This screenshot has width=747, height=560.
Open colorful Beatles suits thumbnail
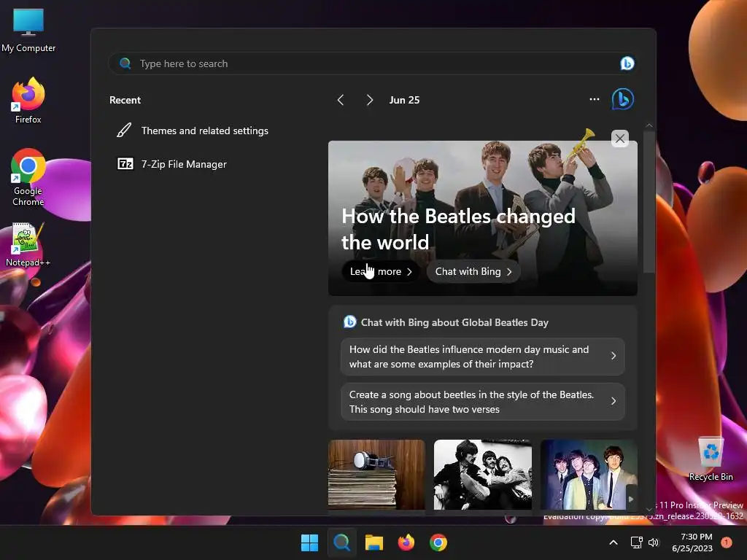point(589,475)
